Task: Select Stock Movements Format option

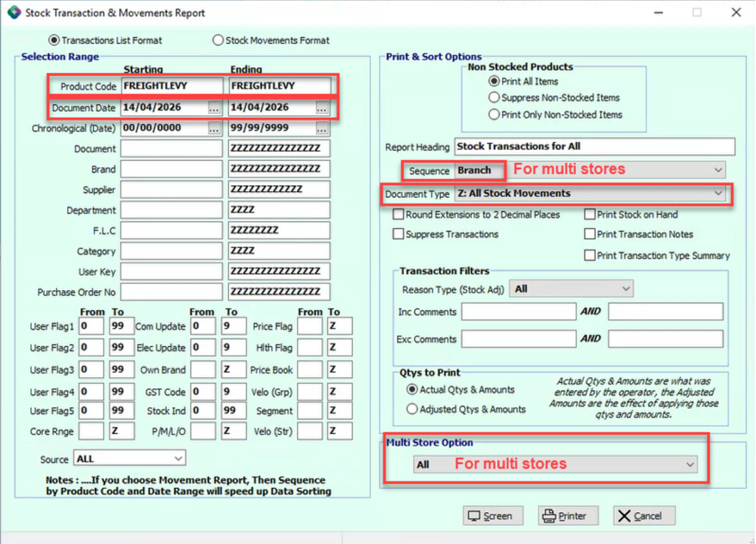Action: tap(219, 41)
